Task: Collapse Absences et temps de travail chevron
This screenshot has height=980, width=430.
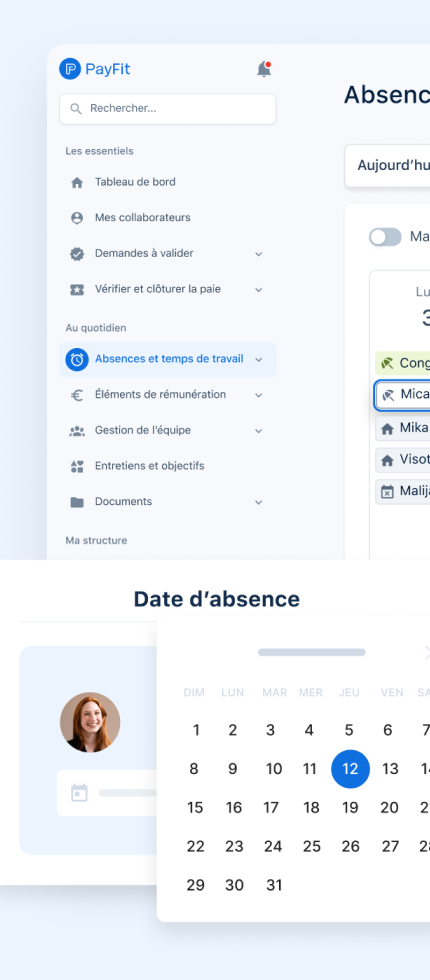Action: point(259,359)
